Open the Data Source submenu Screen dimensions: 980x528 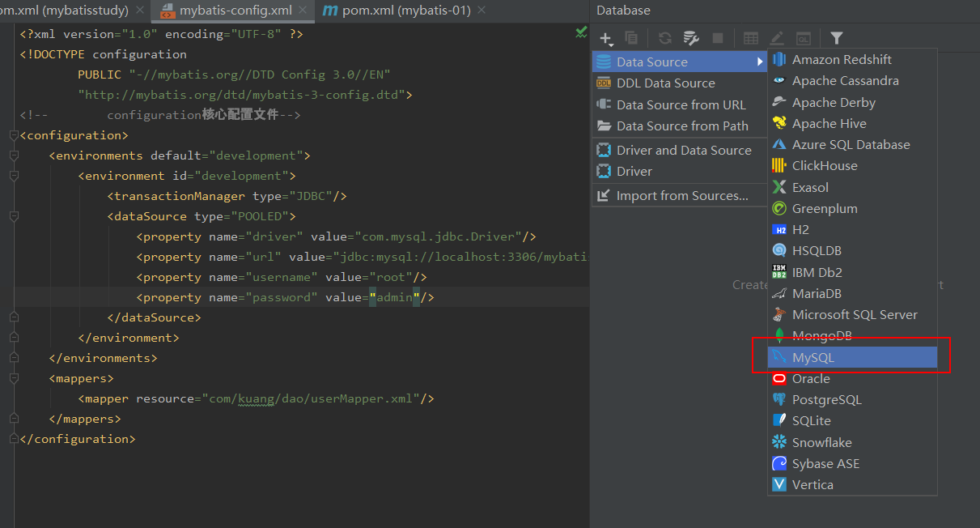pyautogui.click(x=680, y=62)
